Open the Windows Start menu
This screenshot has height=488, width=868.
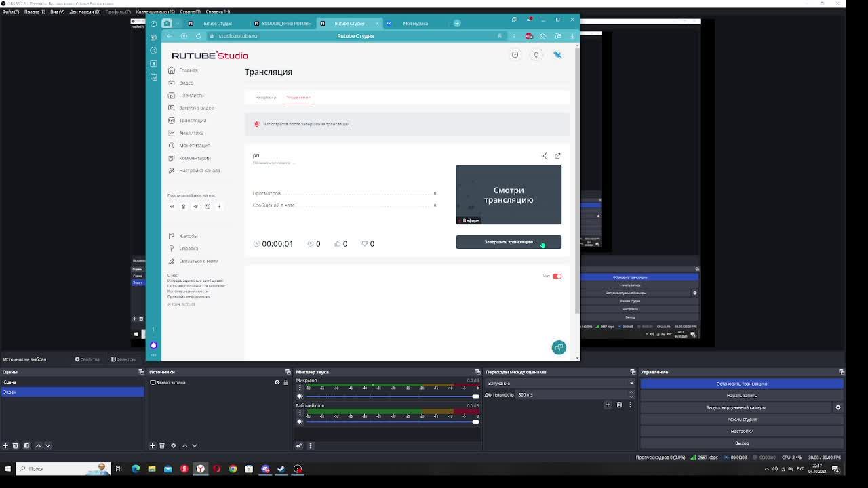7,468
